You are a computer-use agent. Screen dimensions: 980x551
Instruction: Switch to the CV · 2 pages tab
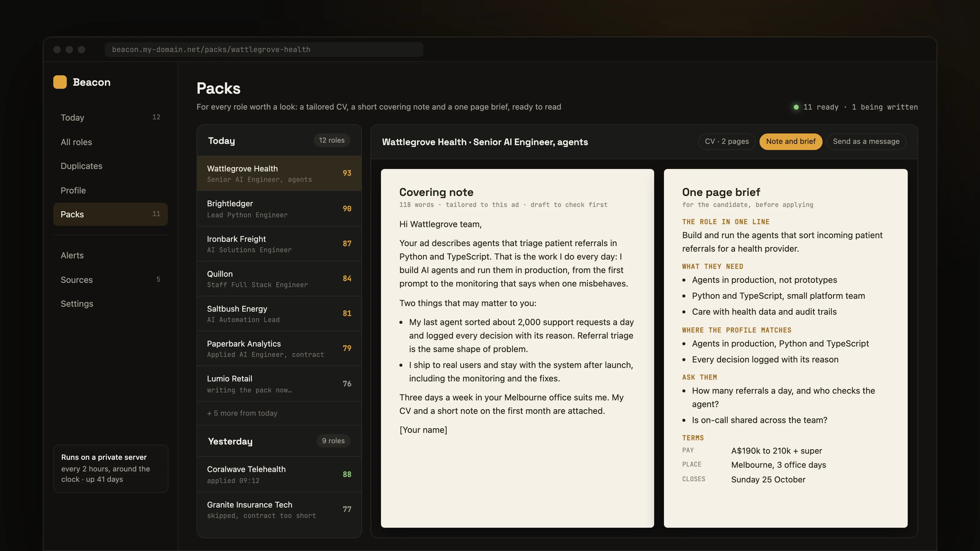[727, 141]
